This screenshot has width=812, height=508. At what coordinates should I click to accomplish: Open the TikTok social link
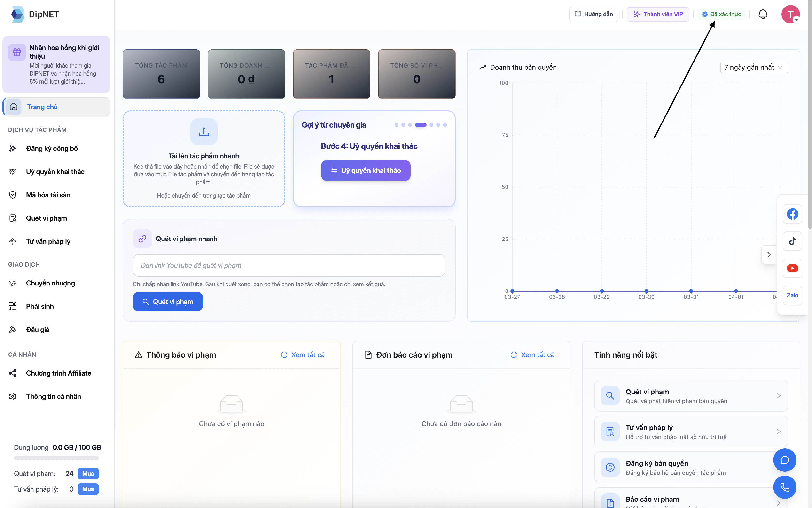pyautogui.click(x=793, y=241)
